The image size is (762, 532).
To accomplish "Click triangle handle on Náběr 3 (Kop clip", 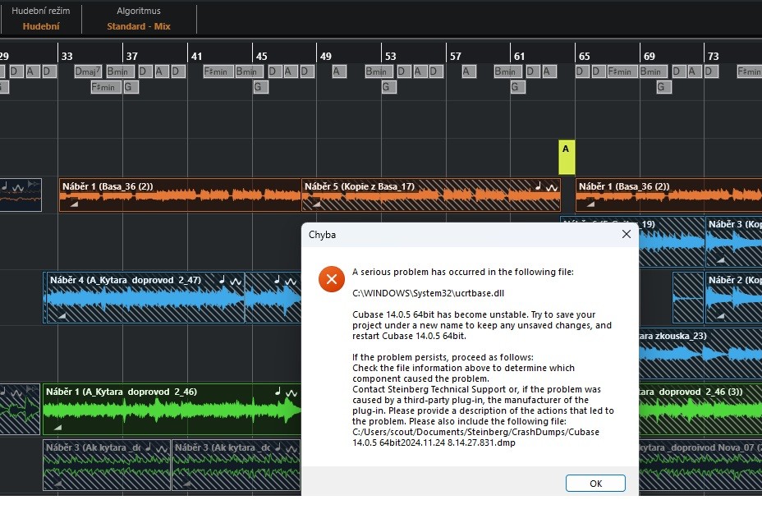I will (x=721, y=260).
